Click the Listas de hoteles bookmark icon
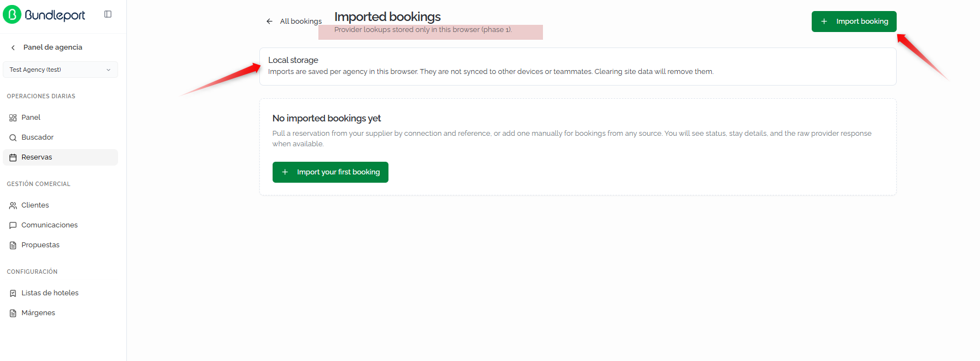This screenshot has height=361, width=980. click(x=13, y=293)
